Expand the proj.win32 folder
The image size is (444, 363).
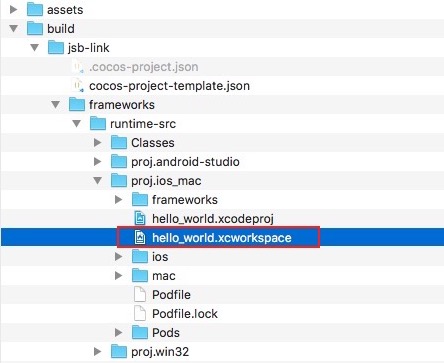98,351
